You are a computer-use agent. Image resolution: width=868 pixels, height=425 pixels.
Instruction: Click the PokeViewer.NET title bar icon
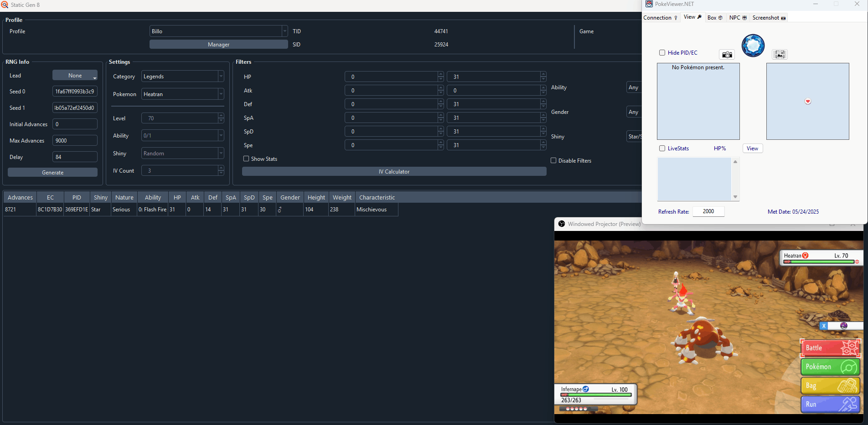[649, 4]
